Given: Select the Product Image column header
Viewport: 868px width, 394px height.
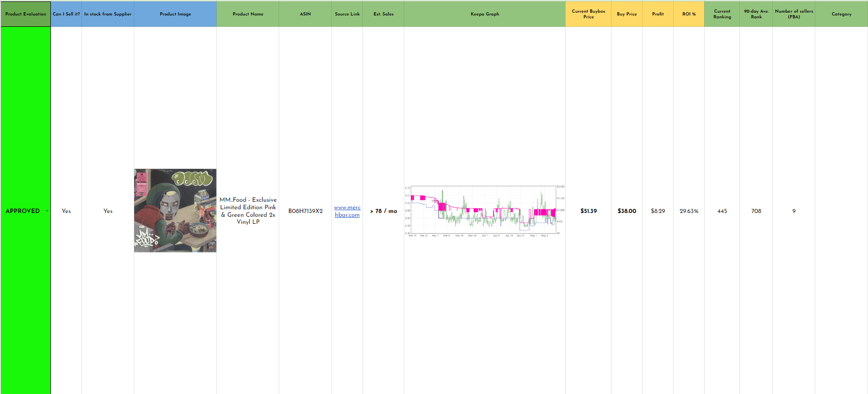Looking at the screenshot, I should click(x=175, y=14).
